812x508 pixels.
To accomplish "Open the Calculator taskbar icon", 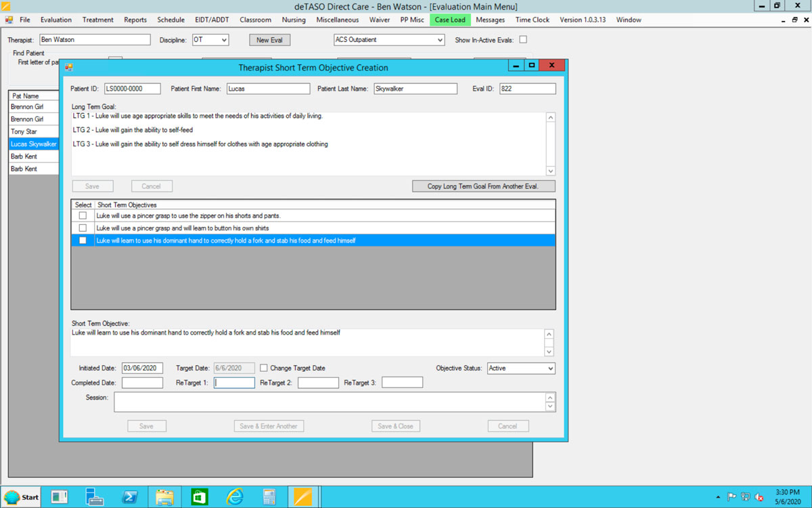I will coord(269,496).
